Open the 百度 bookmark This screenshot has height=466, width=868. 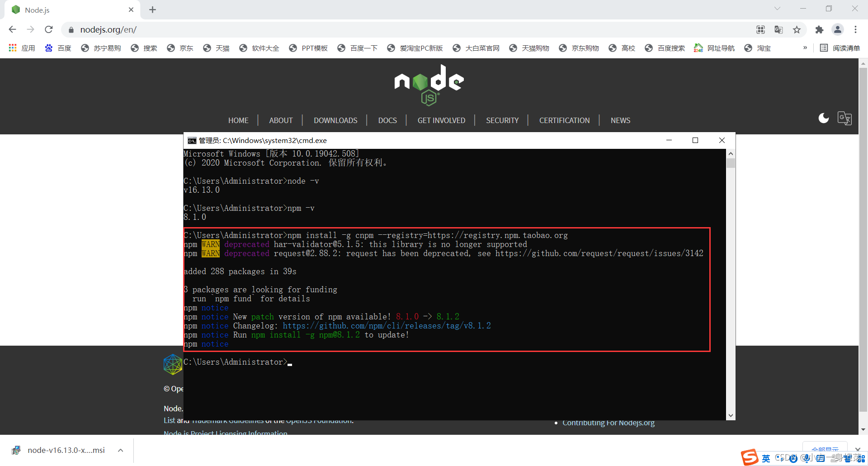click(58, 48)
